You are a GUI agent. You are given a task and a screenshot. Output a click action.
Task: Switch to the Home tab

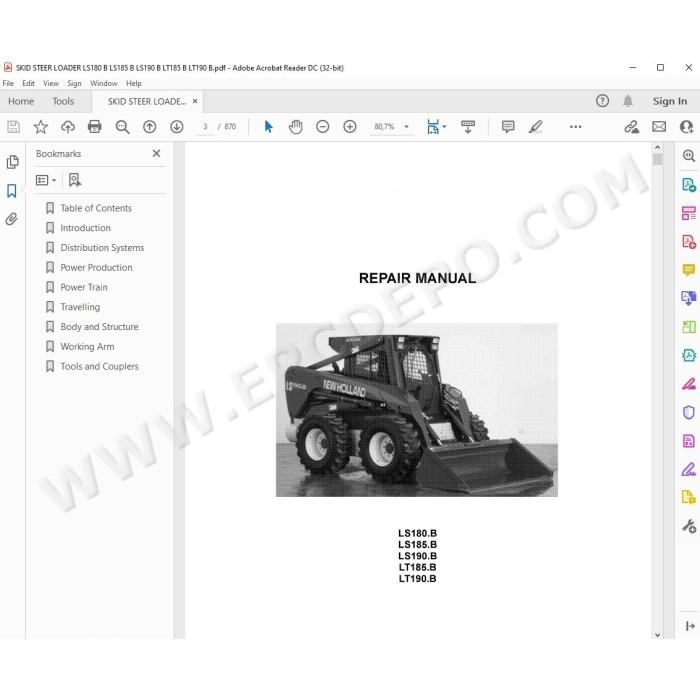[21, 101]
